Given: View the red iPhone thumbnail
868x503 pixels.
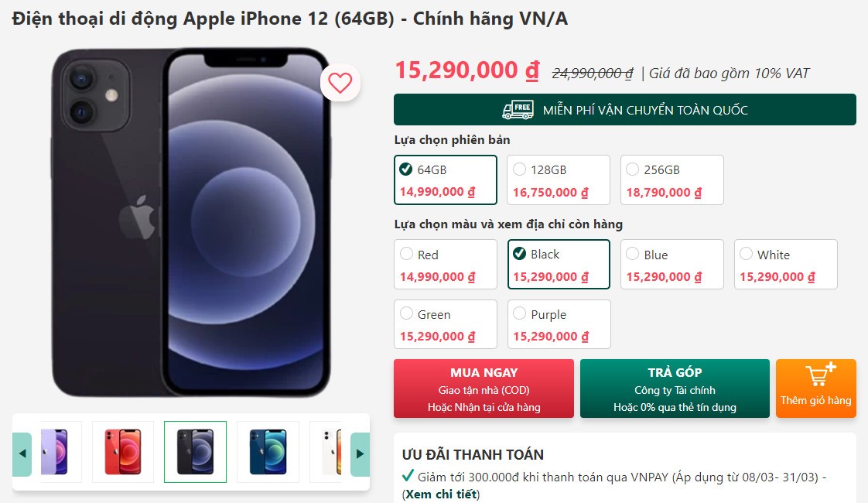Looking at the screenshot, I should click(123, 451).
